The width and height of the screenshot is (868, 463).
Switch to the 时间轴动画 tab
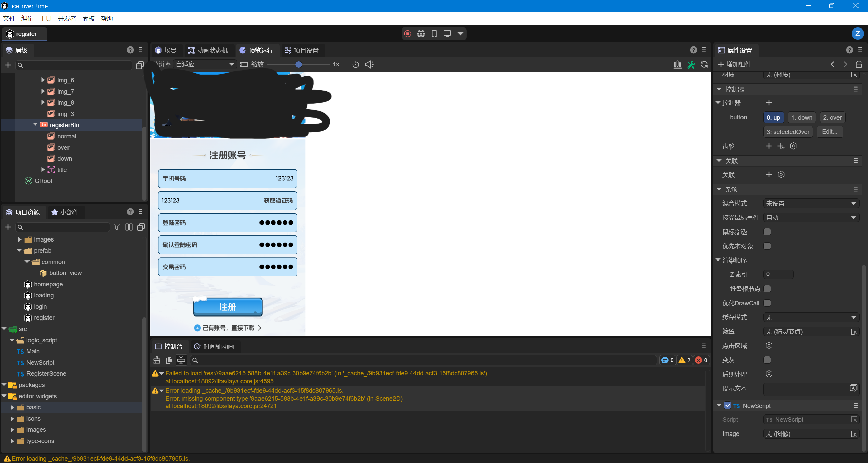pyautogui.click(x=215, y=346)
